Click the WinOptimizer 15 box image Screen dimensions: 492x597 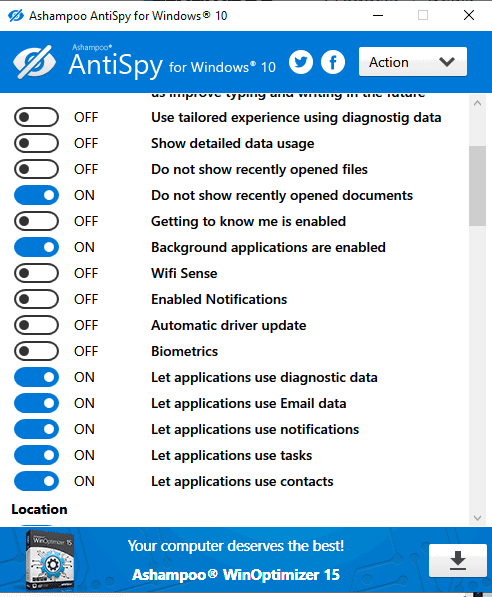click(x=50, y=560)
